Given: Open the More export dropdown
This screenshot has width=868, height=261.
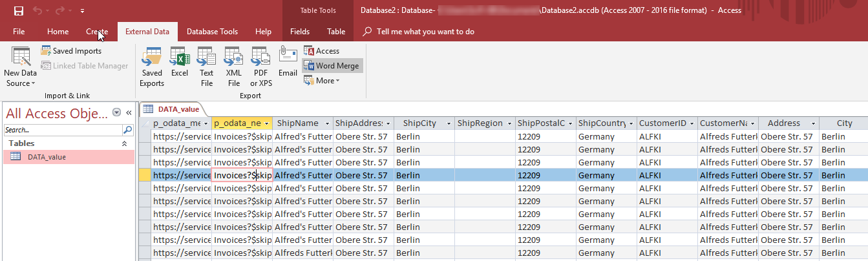Looking at the screenshot, I should [322, 81].
